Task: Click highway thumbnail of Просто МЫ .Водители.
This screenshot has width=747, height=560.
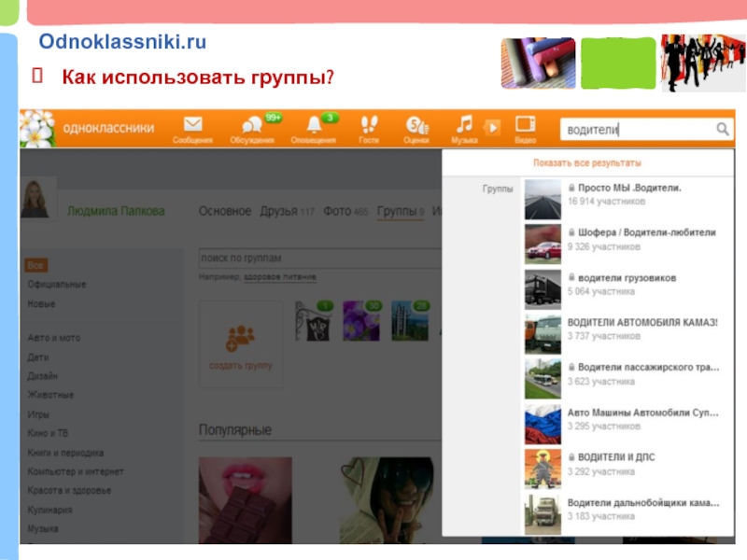Action: coord(543,199)
